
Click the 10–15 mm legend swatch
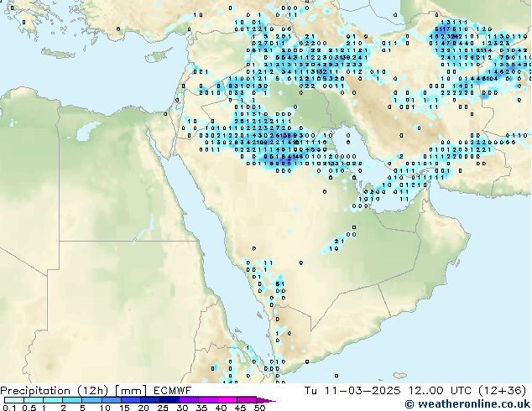coord(111,400)
